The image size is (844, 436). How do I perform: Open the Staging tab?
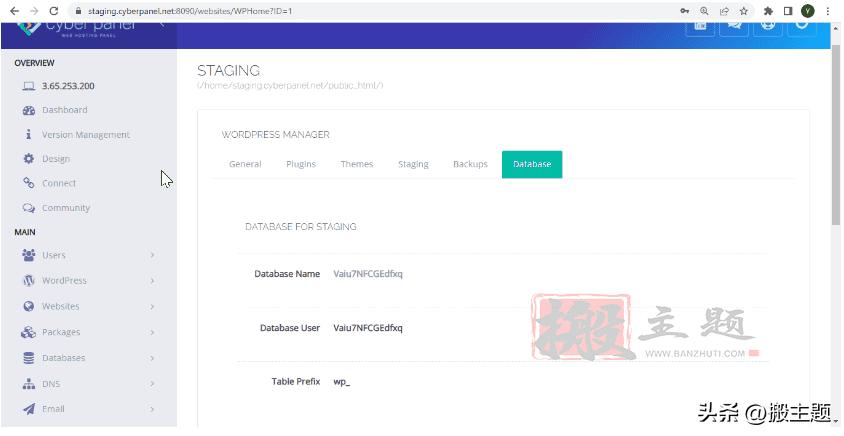point(413,164)
